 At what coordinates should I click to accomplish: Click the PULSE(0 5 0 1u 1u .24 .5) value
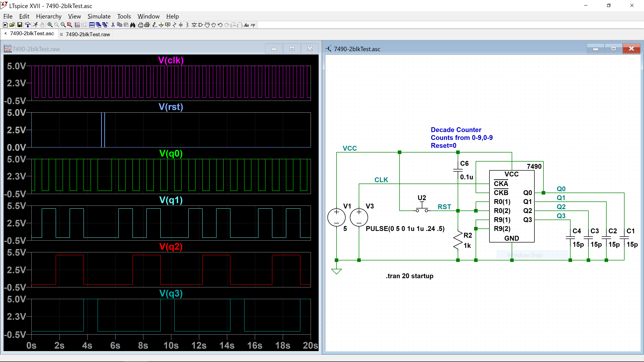[x=405, y=229]
